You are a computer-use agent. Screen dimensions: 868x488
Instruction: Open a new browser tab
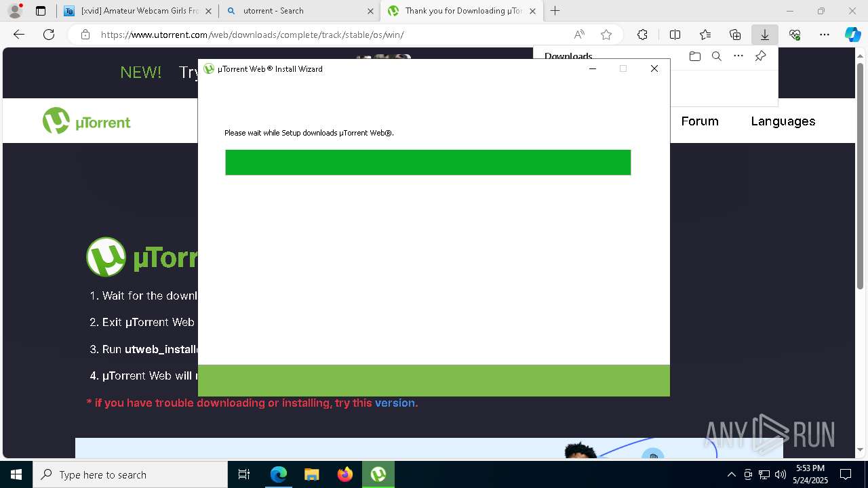pyautogui.click(x=555, y=11)
